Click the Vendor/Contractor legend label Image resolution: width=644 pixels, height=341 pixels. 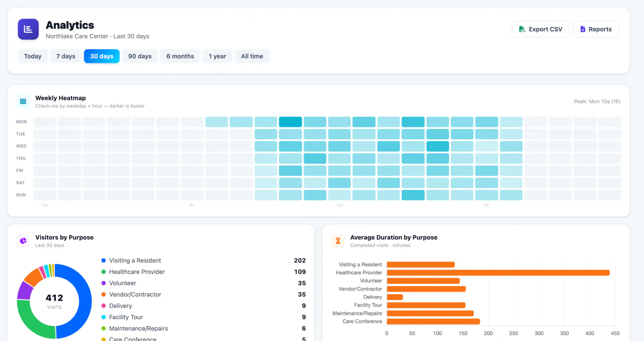tap(135, 294)
